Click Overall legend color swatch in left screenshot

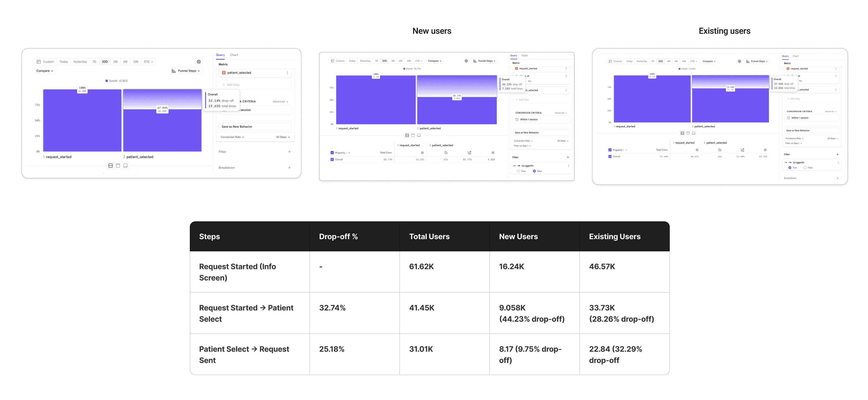tap(107, 81)
